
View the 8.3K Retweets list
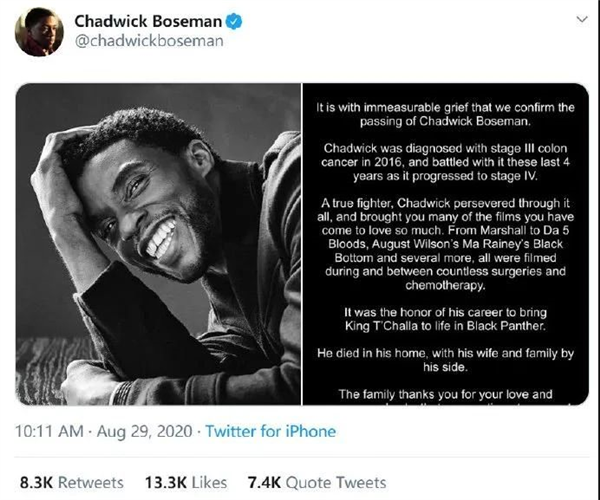point(72,482)
